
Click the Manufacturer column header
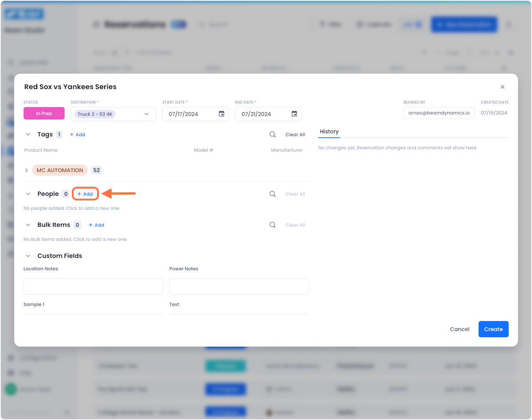(x=287, y=150)
